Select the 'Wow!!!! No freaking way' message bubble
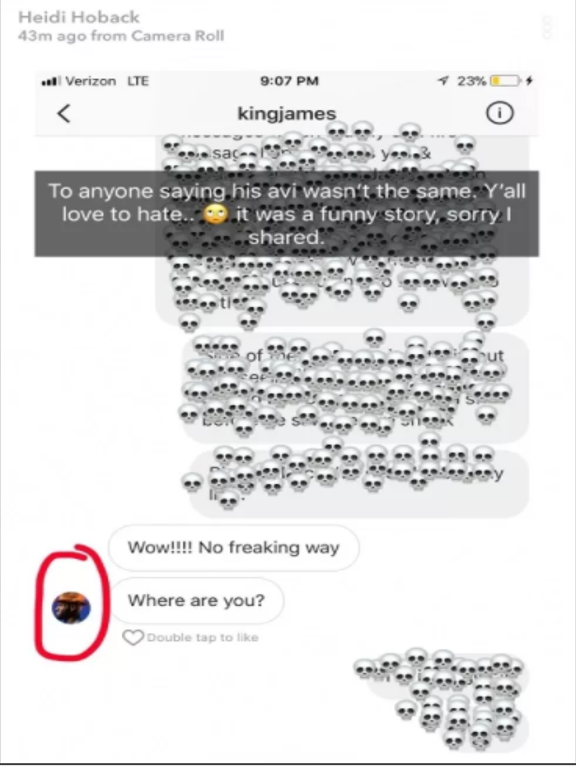This screenshot has width=576, height=766. point(234,548)
